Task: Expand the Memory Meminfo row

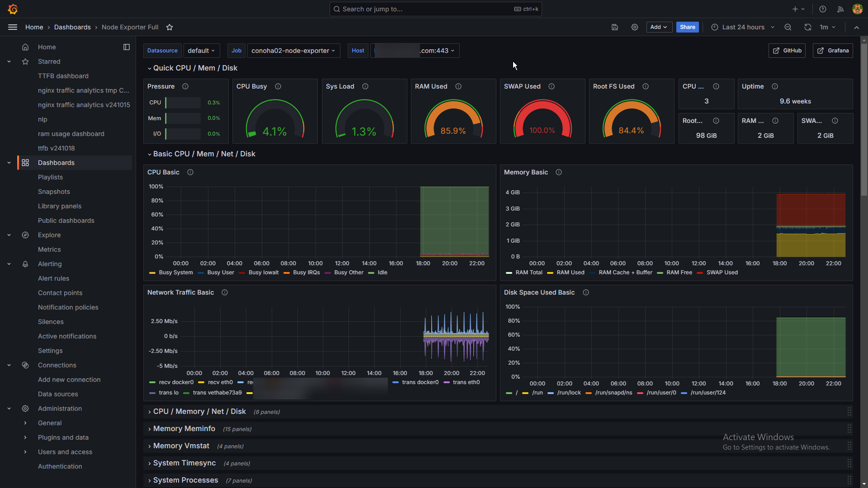Action: point(184,428)
